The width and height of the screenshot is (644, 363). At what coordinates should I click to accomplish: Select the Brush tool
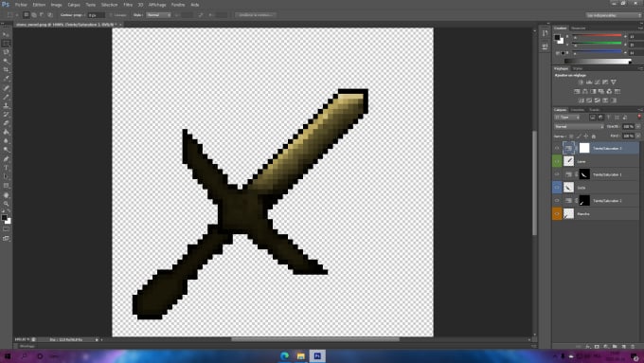(x=7, y=97)
